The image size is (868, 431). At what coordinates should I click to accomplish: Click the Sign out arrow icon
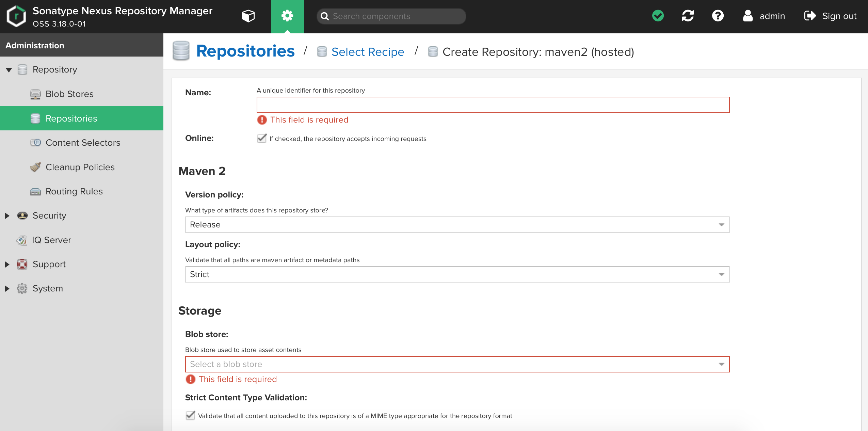810,16
